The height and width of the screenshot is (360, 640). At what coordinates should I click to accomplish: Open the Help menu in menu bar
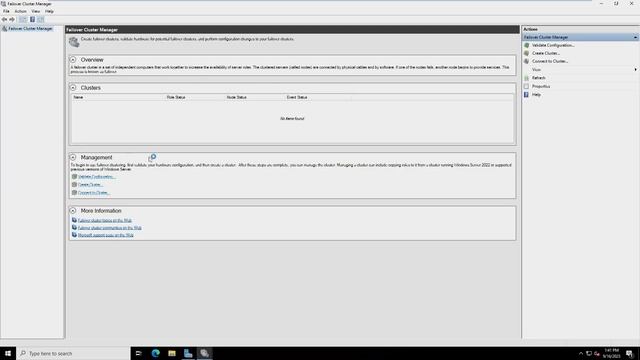click(x=49, y=11)
